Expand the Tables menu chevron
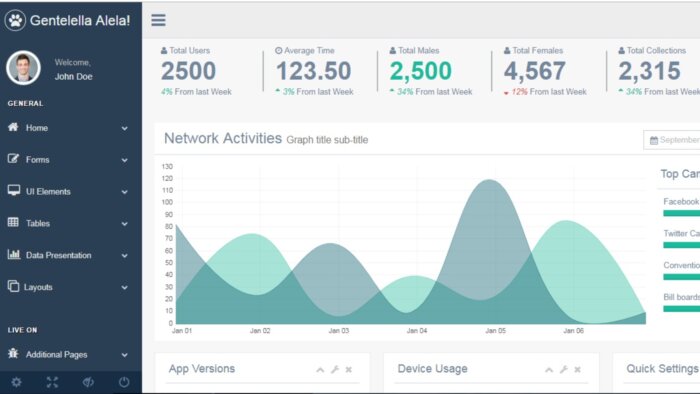 point(125,224)
